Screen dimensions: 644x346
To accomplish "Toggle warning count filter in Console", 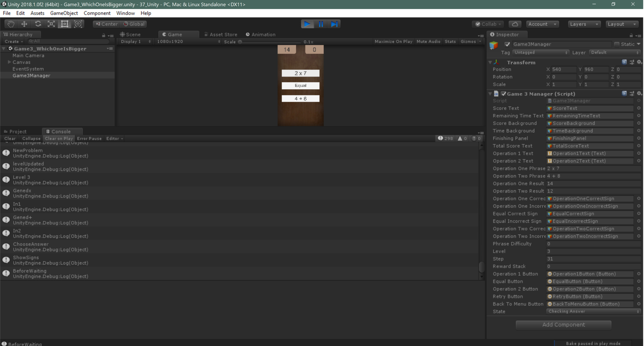I will (x=462, y=138).
